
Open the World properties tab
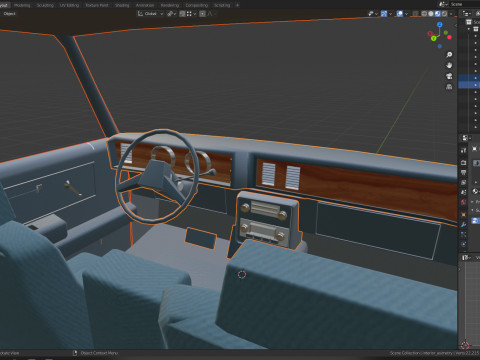[x=463, y=202]
